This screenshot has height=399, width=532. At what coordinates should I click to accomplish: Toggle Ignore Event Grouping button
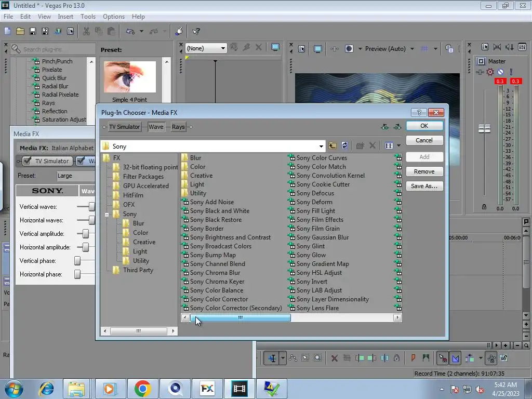[x=504, y=358]
